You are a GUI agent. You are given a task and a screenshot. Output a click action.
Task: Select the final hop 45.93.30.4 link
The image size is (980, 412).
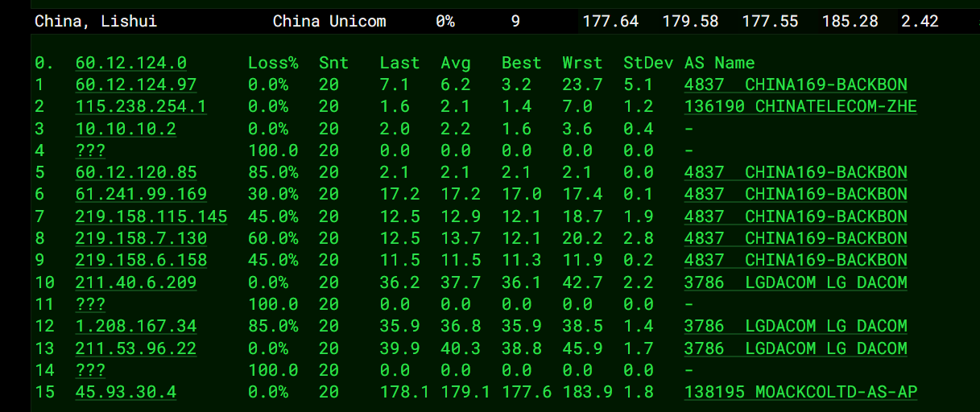point(126,392)
